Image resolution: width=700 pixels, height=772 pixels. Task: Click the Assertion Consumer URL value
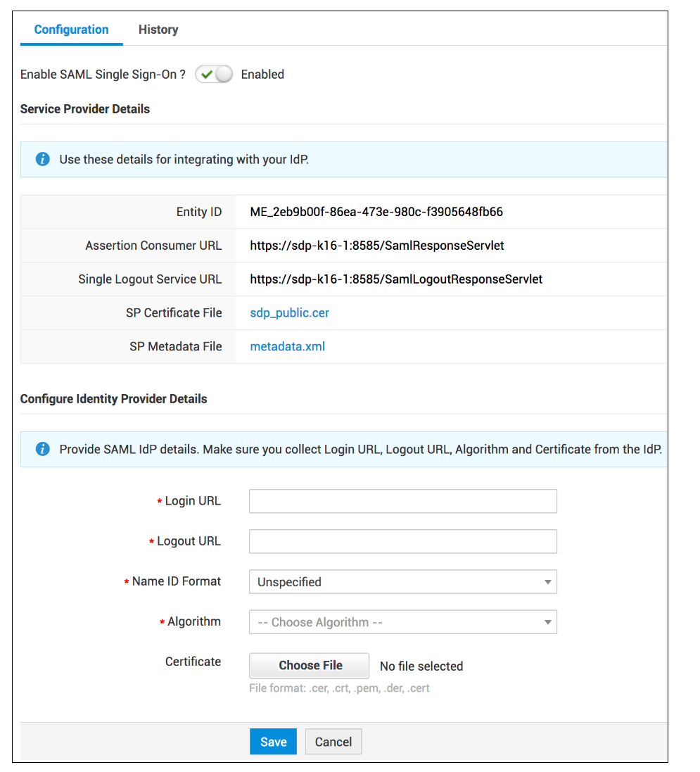tap(377, 246)
